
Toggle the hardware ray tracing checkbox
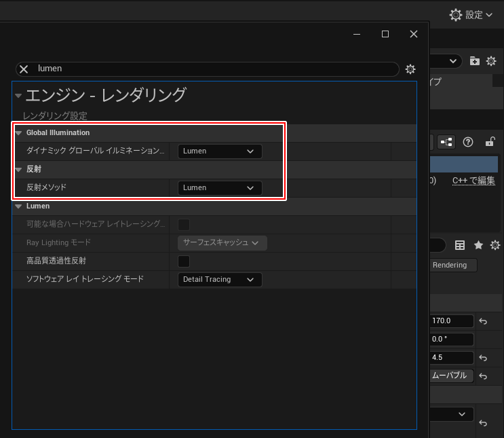tap(183, 224)
